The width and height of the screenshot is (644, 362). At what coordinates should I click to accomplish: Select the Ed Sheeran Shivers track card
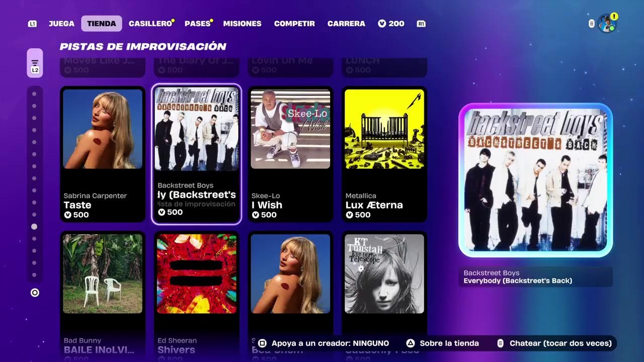click(196, 297)
